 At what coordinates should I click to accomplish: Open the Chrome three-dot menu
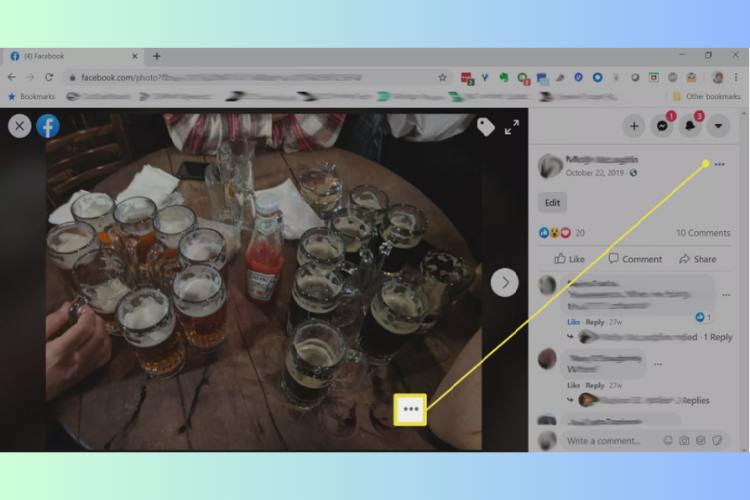[x=736, y=77]
